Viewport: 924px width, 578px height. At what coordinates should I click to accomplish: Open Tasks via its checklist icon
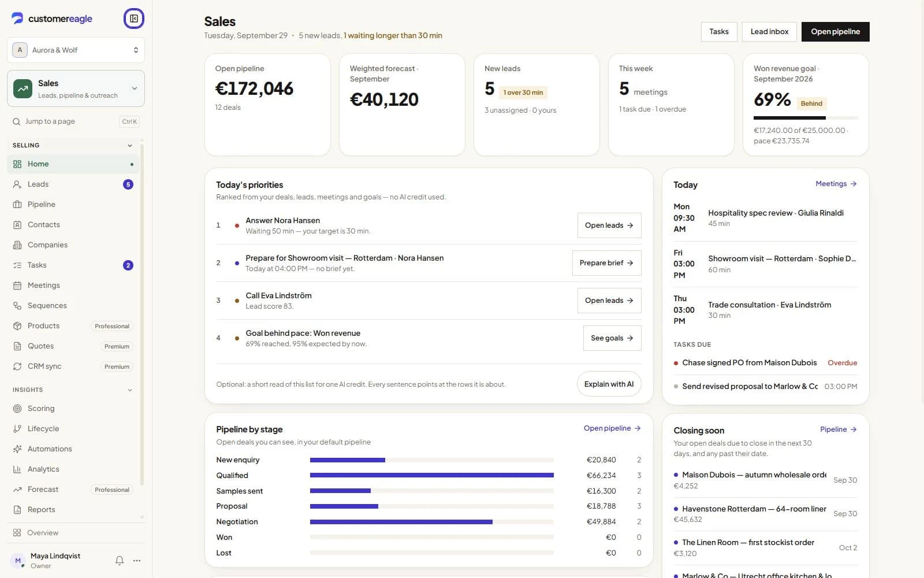pyautogui.click(x=17, y=265)
